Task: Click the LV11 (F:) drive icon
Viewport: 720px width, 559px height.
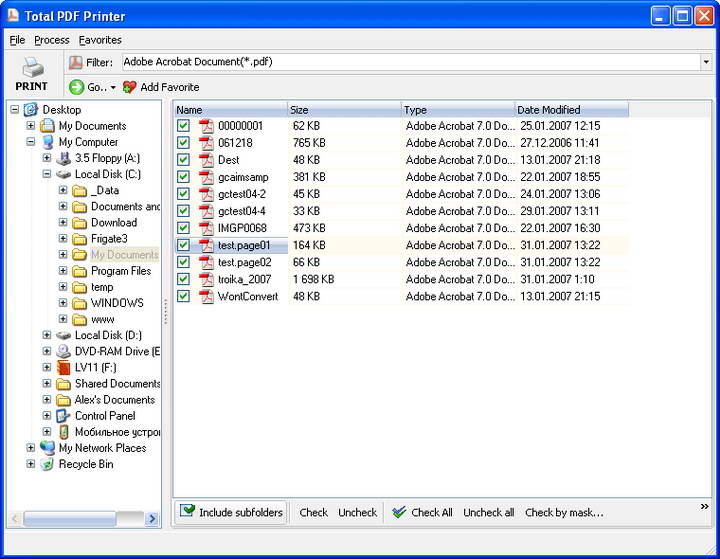Action: point(63,367)
